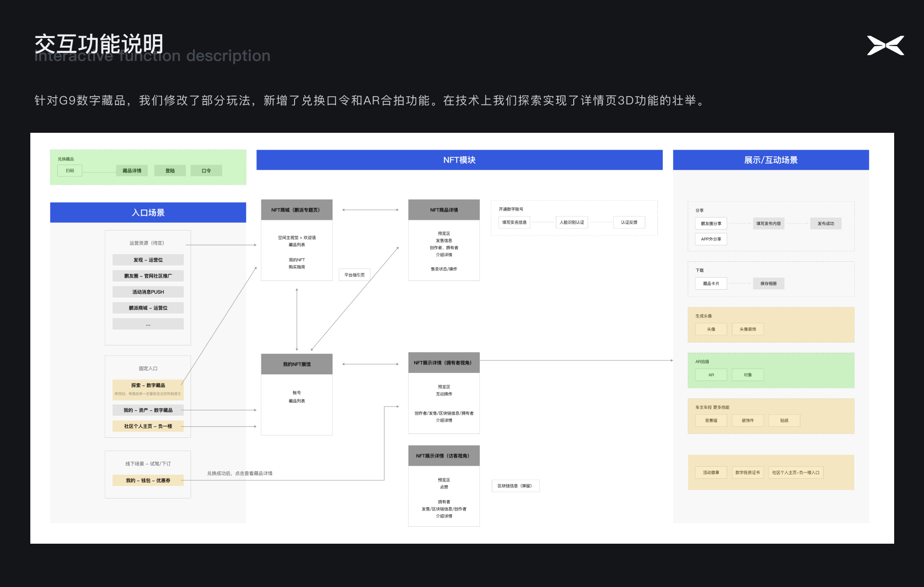Click the 区块链信息（弹窗）box

[x=515, y=486]
